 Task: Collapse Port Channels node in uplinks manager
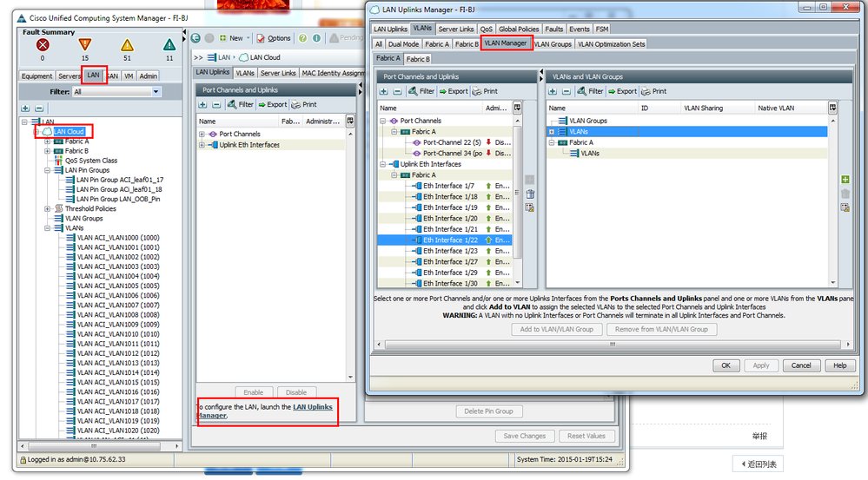(x=382, y=121)
